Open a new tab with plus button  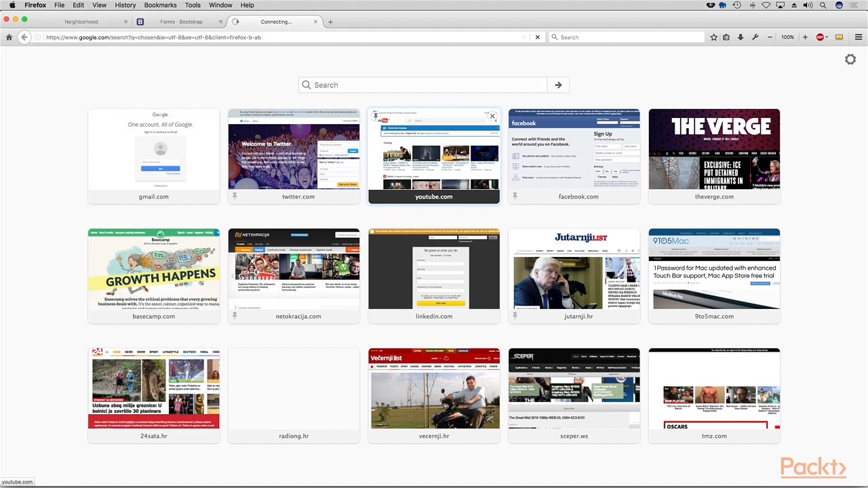330,22
